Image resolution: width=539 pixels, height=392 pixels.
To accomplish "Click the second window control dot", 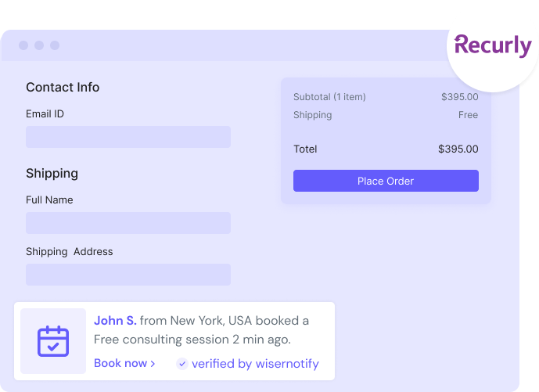I will click(x=39, y=45).
